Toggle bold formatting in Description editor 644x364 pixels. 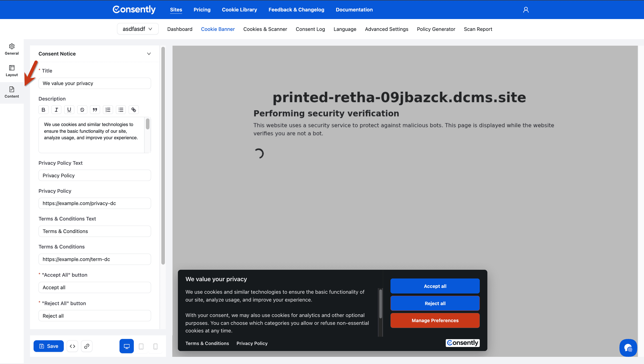[43, 109]
